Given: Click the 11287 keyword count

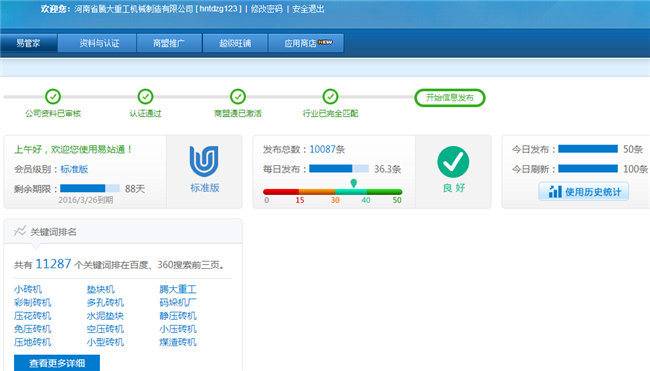Looking at the screenshot, I should [53, 264].
